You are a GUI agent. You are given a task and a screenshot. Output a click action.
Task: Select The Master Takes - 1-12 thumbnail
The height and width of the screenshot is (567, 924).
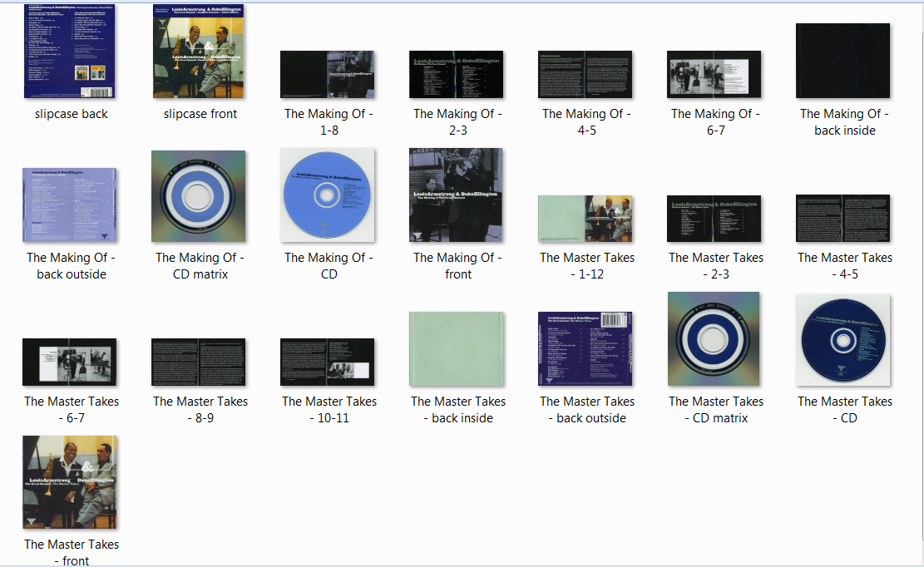point(586,219)
